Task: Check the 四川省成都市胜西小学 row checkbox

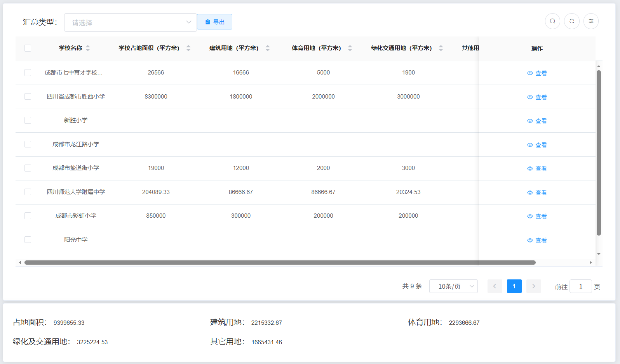Action: [x=28, y=97]
